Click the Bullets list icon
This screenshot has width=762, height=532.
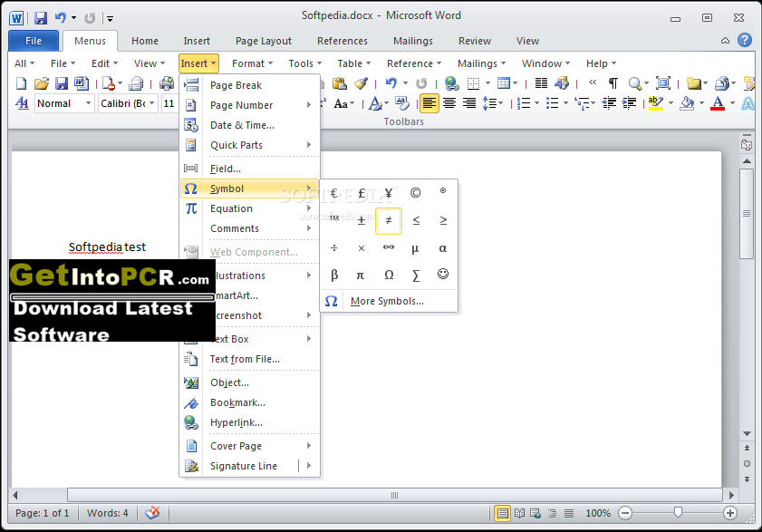coord(552,103)
